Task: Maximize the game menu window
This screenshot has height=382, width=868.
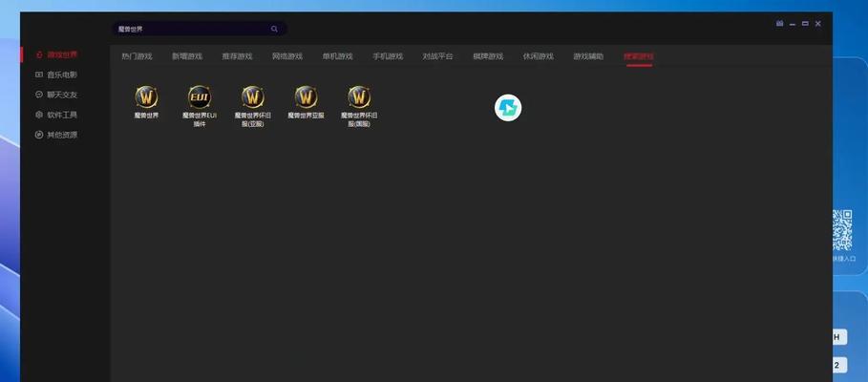Action: click(x=805, y=24)
